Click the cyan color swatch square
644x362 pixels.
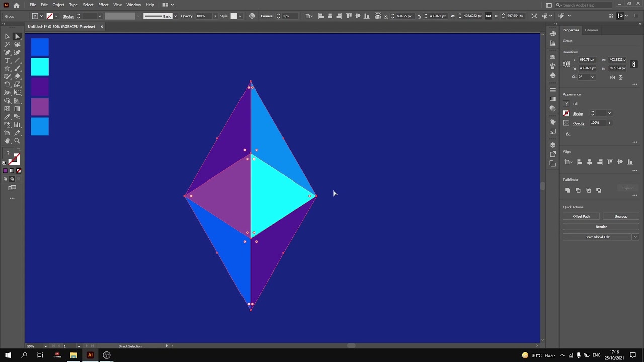[40, 67]
